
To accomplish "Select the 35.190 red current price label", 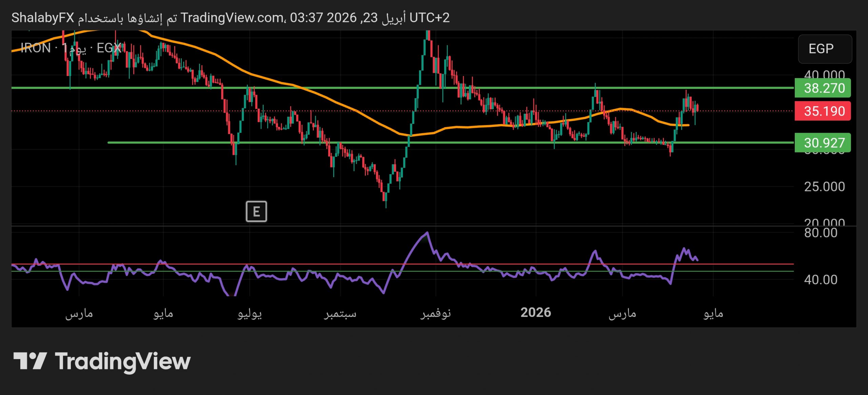I will [823, 111].
